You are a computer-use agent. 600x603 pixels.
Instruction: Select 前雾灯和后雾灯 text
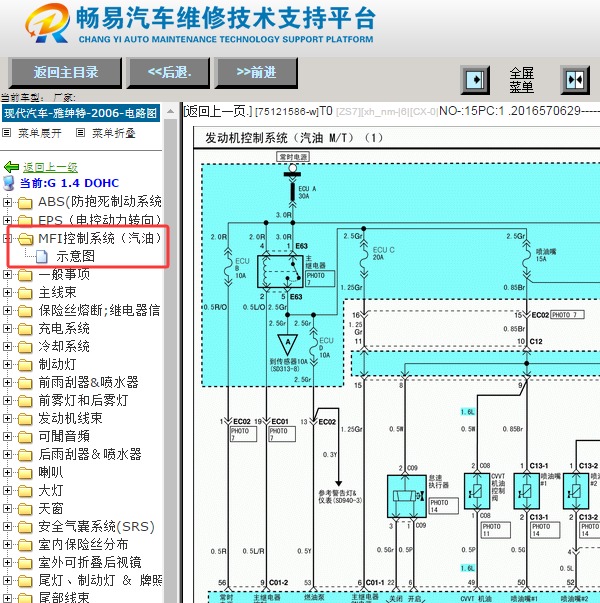83,400
